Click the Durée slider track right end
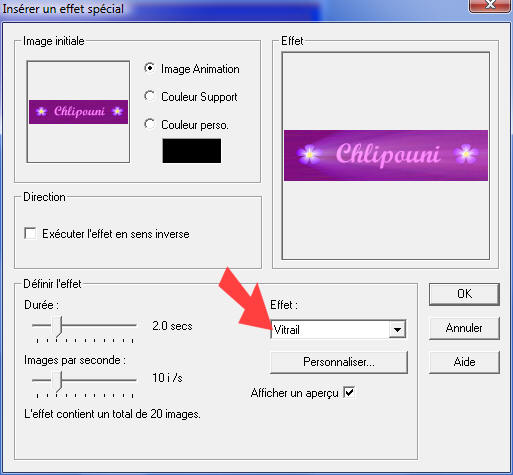Image resolution: width=513 pixels, height=475 pixels. point(134,325)
